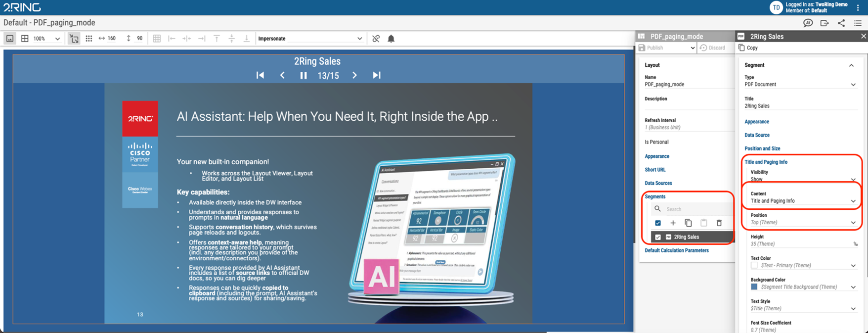Viewport: 868px width, 333px height.
Task: Pause the PDF page rotation
Action: click(x=304, y=75)
